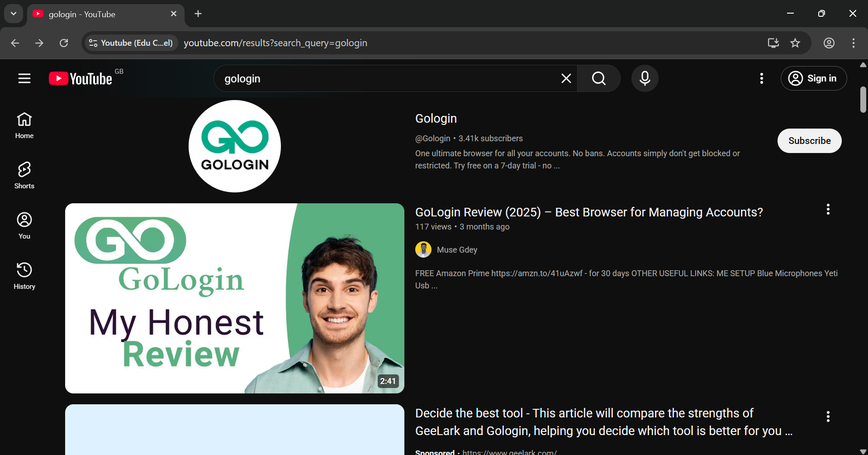Open the Muse Gdey channel link
The height and width of the screenshot is (455, 868).
[x=457, y=250]
